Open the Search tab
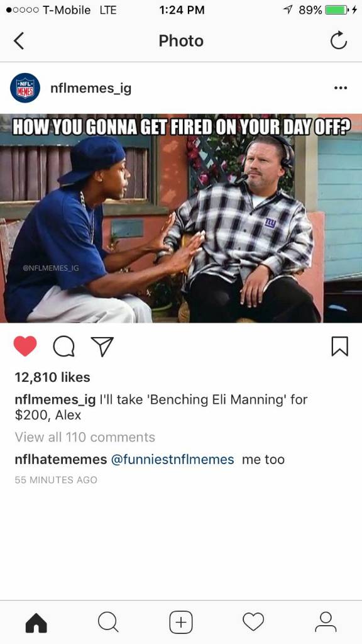 coord(108,623)
